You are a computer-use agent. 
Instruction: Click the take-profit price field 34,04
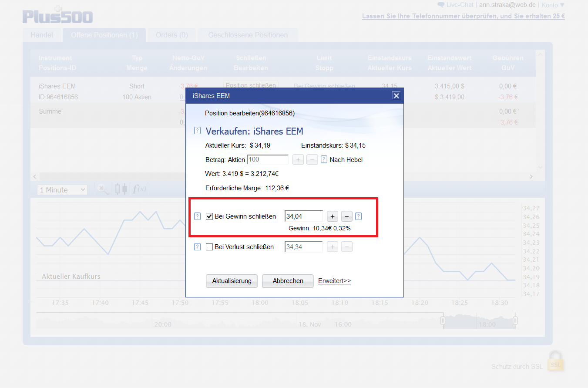click(304, 216)
